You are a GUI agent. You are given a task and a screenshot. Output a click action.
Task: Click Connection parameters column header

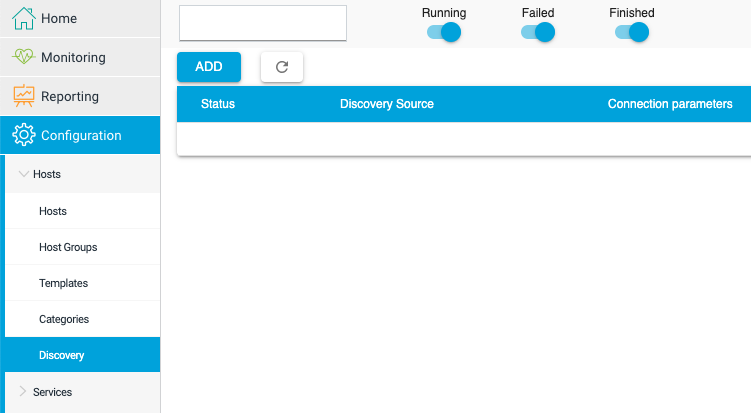tap(670, 104)
